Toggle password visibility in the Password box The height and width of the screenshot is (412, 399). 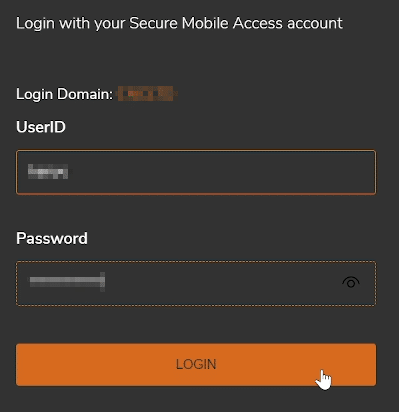pos(351,283)
